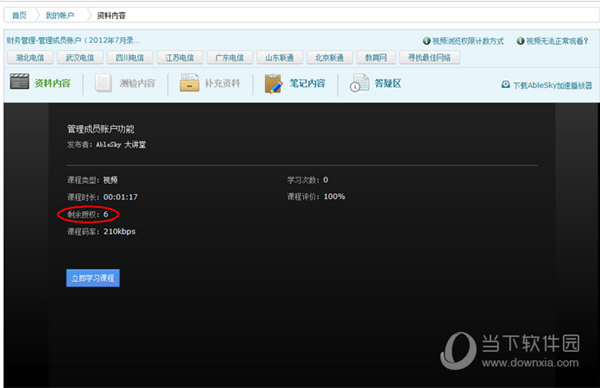Click the 学习次数: 0 text
Viewport: 600px width, 388px height.
click(308, 180)
